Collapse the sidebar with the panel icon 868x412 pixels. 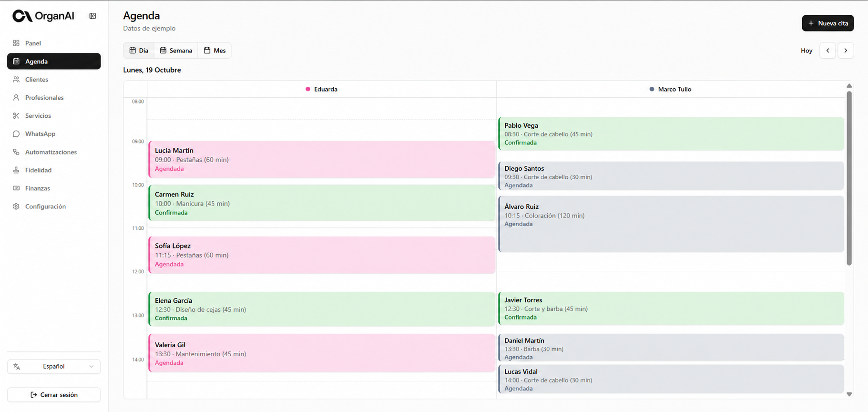click(x=93, y=16)
